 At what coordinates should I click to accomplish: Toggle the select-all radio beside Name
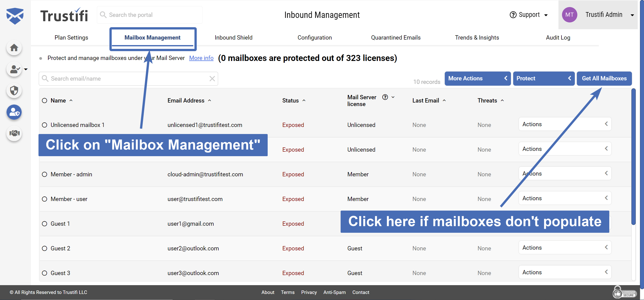pyautogui.click(x=45, y=101)
